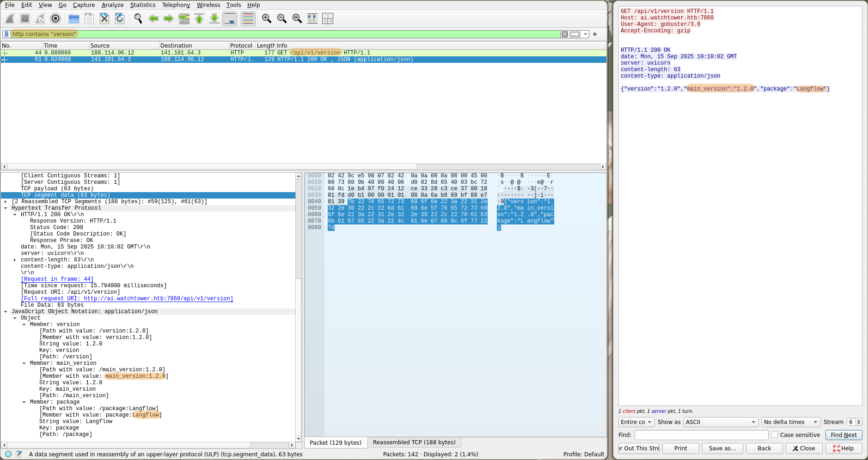Enable Case sensitive in the stream search

tap(775, 435)
